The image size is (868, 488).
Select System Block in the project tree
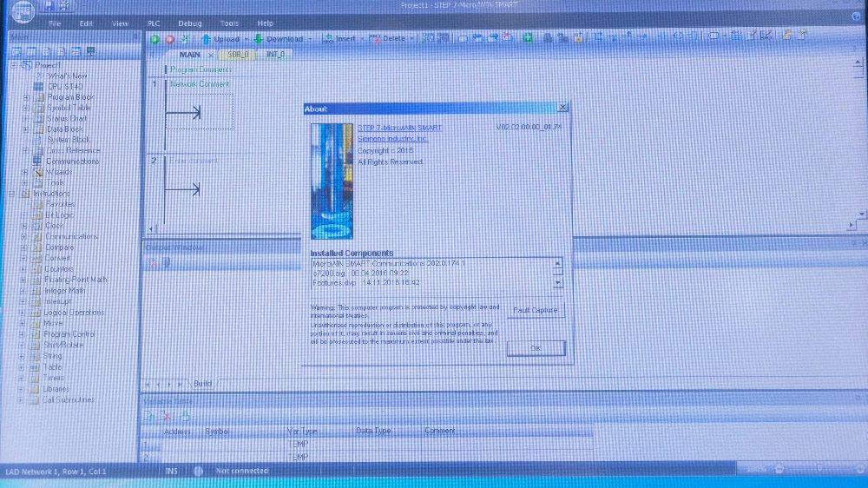(68, 140)
